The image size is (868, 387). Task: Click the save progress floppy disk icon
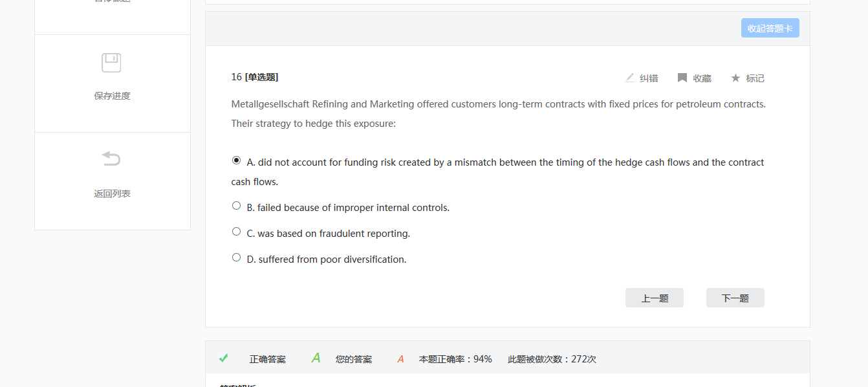[111, 63]
